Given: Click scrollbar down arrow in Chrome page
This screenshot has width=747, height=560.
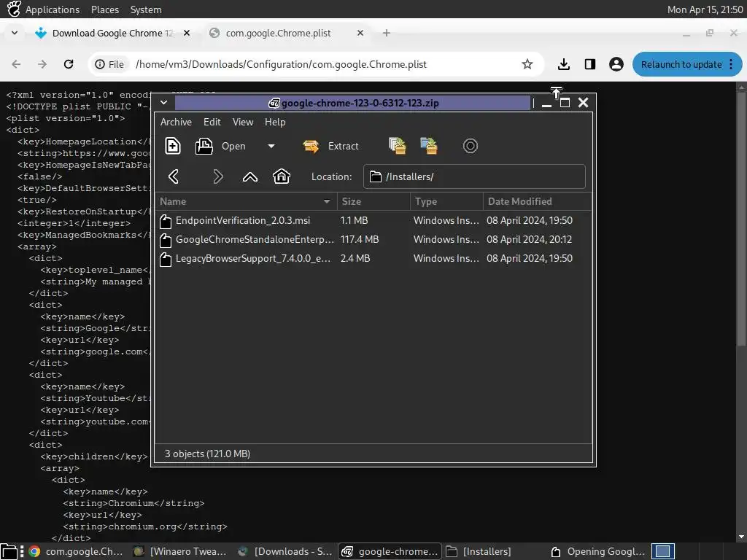Looking at the screenshot, I should pyautogui.click(x=741, y=537).
